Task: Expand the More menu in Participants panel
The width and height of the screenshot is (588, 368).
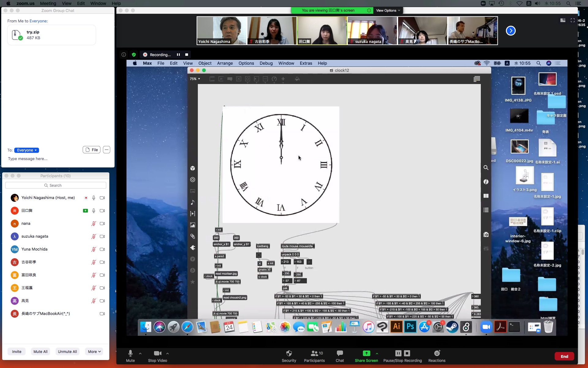Action: click(x=94, y=351)
